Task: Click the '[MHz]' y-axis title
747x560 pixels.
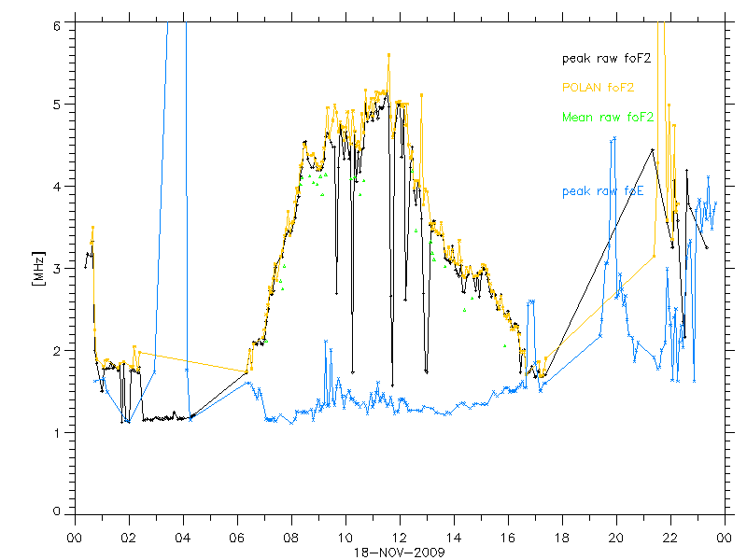Action: pos(38,268)
